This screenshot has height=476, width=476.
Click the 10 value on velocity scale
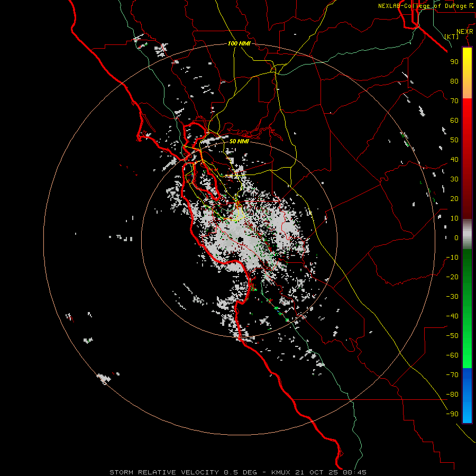pyautogui.click(x=454, y=218)
